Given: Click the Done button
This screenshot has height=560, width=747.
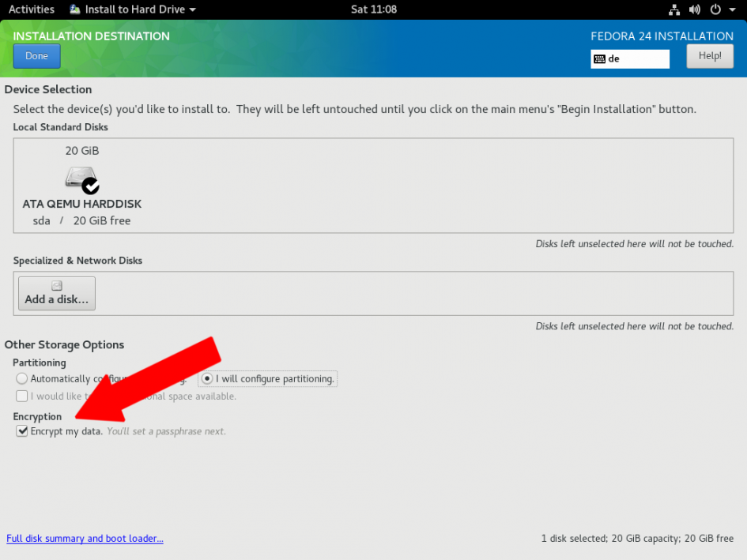Looking at the screenshot, I should (36, 55).
